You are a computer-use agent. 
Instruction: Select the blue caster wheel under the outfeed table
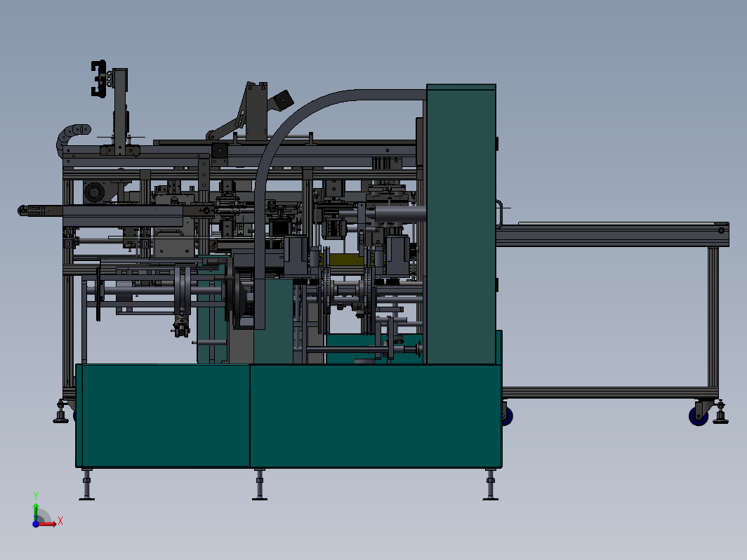coord(699,416)
